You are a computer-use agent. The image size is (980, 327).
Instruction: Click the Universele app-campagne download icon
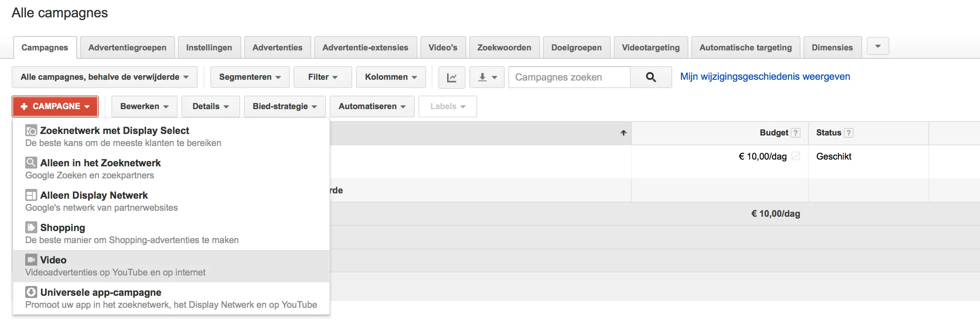pos(31,292)
